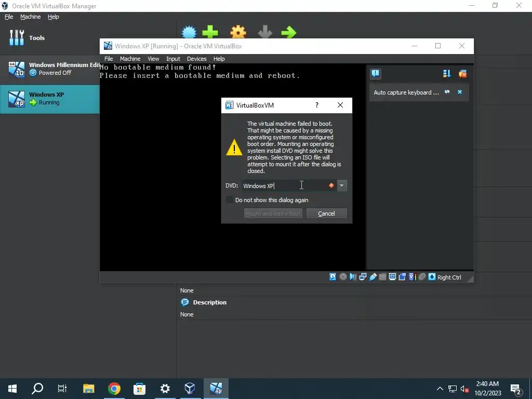Open help for Auto capture keyboard notification
Image resolution: width=532 pixels, height=399 pixels.
pyautogui.click(x=447, y=92)
